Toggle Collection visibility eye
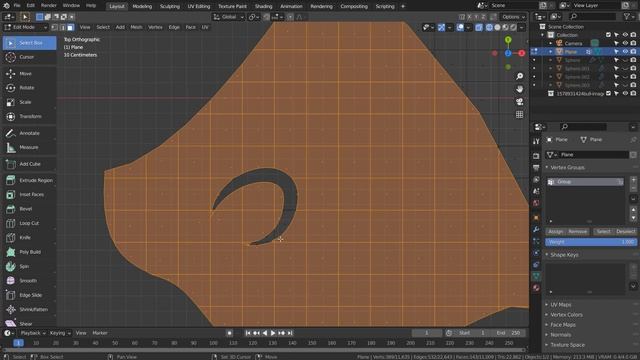640x360 pixels. [x=625, y=35]
